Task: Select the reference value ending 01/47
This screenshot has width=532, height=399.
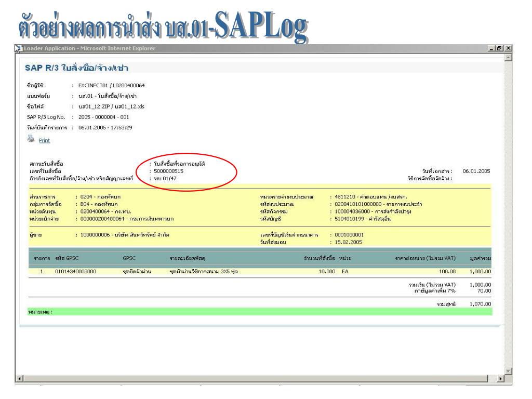Action: pyautogui.click(x=165, y=179)
